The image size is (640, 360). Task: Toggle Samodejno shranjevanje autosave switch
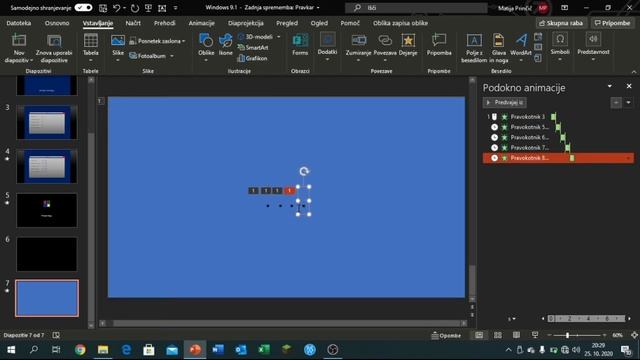point(84,8)
